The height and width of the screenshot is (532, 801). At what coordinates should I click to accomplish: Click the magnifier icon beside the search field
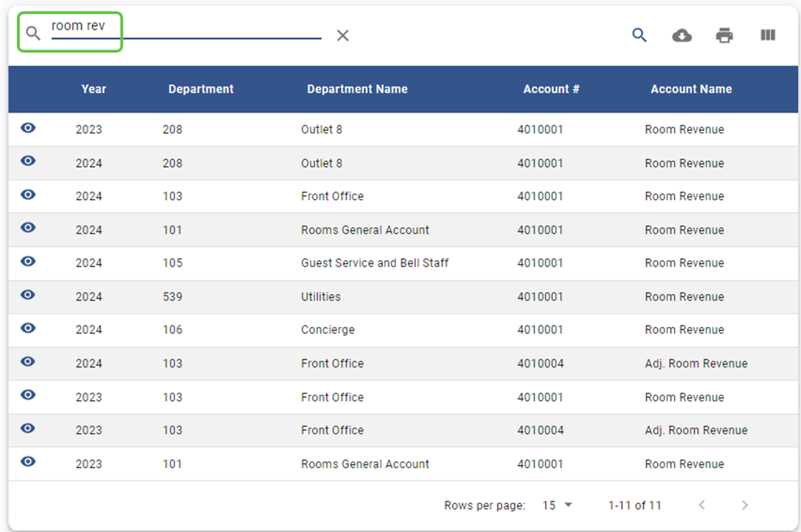pyautogui.click(x=32, y=34)
